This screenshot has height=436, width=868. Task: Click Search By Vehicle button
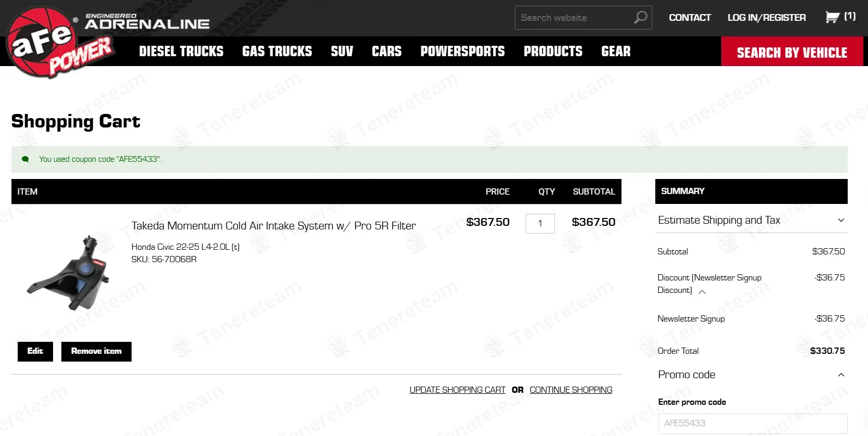[792, 52]
